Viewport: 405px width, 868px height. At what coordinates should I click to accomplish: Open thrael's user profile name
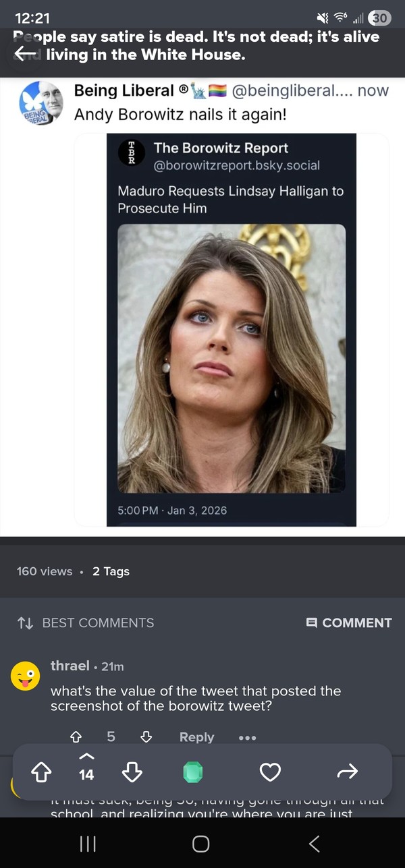click(x=70, y=666)
